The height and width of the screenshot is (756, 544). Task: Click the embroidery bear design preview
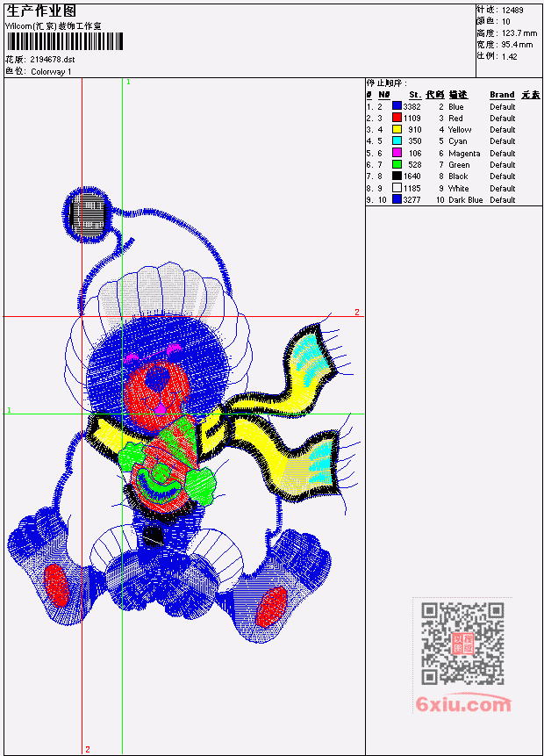tap(183, 414)
